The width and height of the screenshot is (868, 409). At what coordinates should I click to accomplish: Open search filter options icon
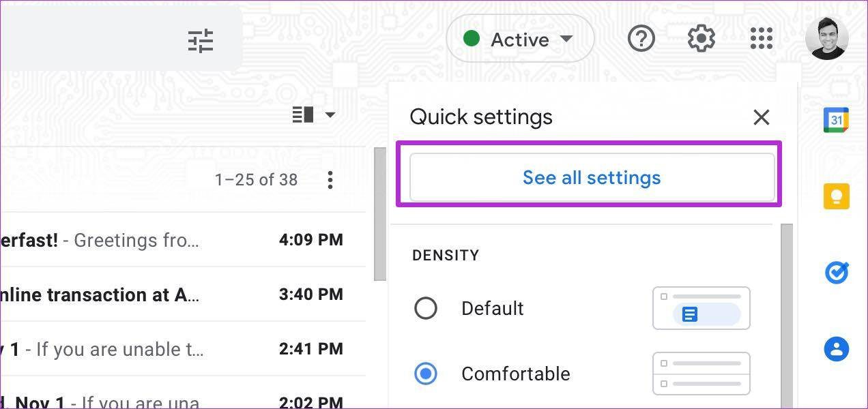(x=201, y=41)
